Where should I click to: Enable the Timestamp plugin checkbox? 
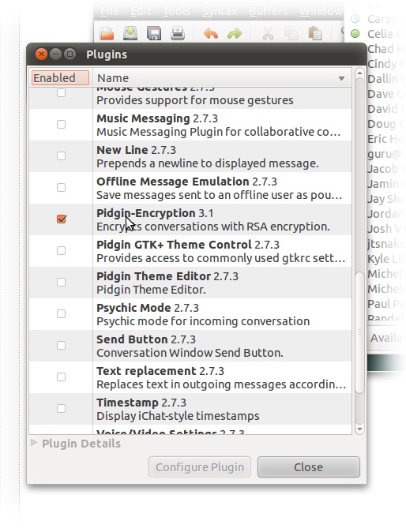[x=61, y=409]
